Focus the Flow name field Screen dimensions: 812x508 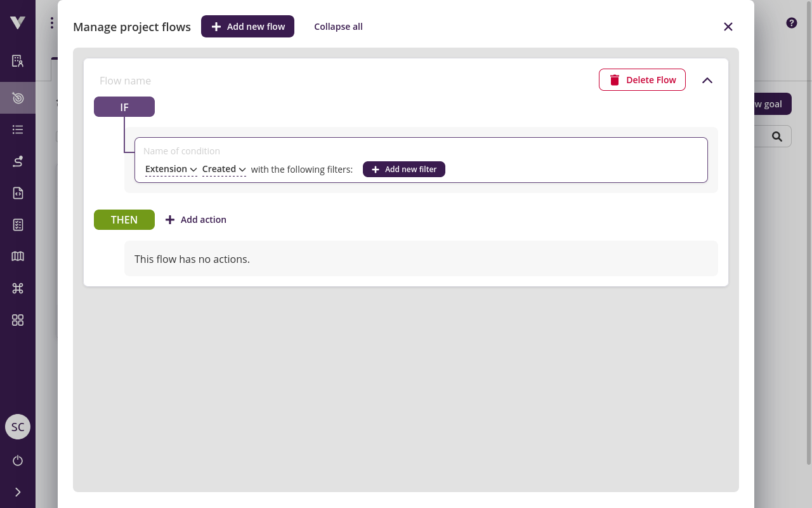[343, 81]
